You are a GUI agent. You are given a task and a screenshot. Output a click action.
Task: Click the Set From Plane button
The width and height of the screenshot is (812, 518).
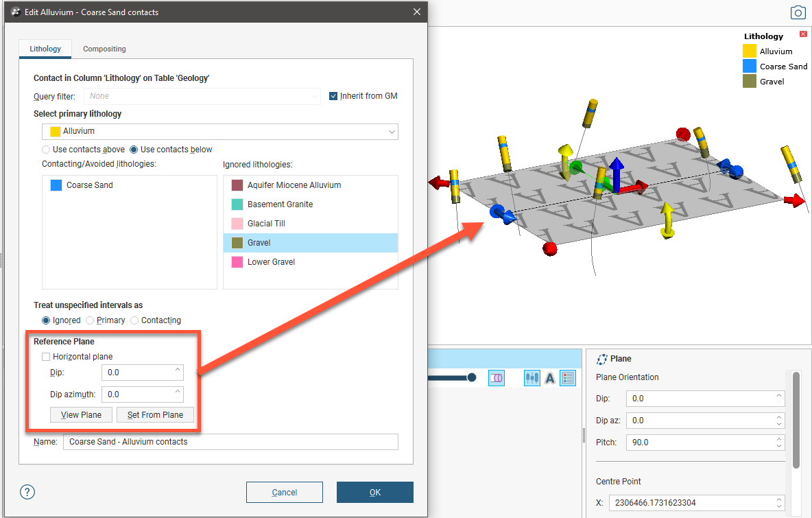155,415
